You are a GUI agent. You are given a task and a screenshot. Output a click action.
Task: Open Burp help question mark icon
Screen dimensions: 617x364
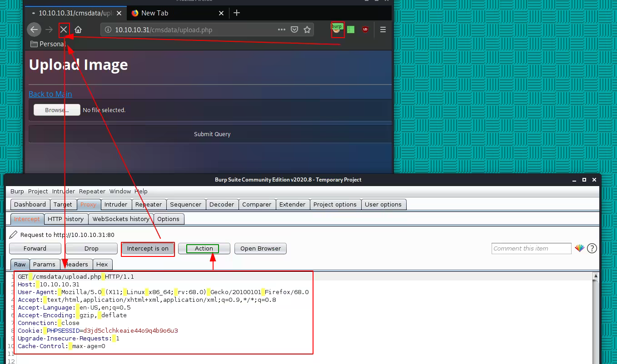point(592,248)
